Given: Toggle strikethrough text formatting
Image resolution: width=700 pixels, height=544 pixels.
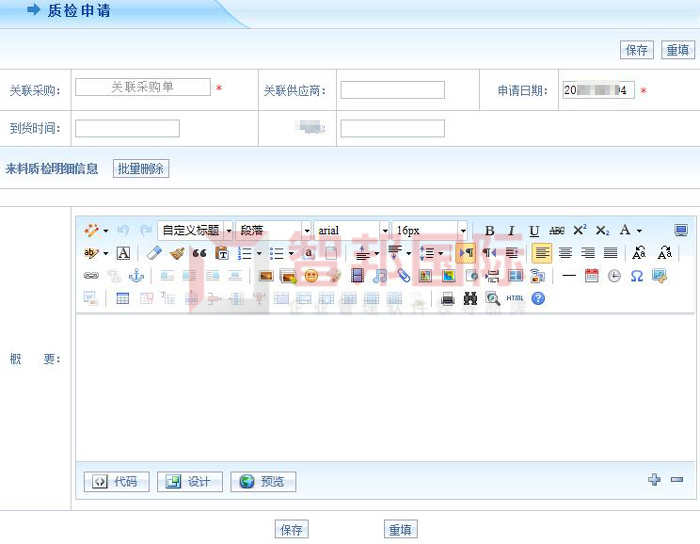Looking at the screenshot, I should [557, 231].
